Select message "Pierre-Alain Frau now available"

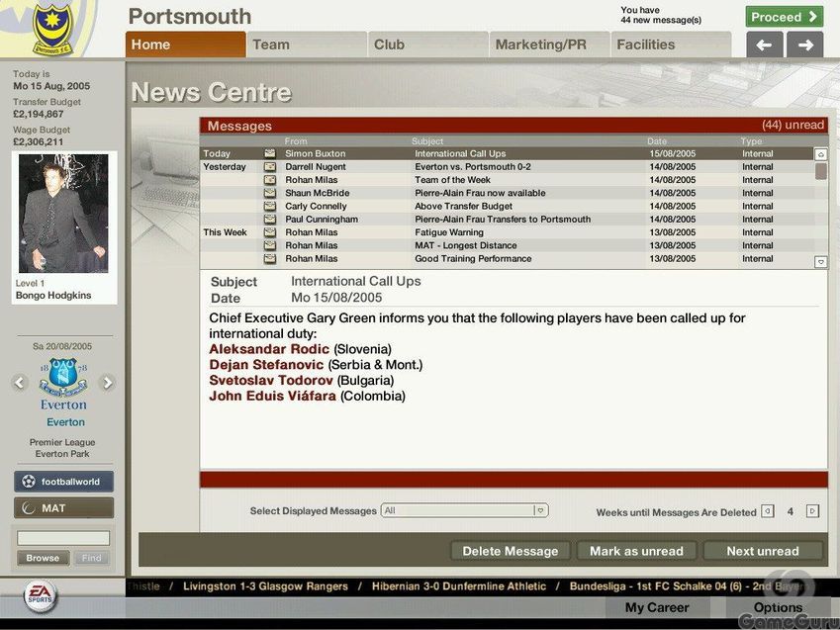480,193
